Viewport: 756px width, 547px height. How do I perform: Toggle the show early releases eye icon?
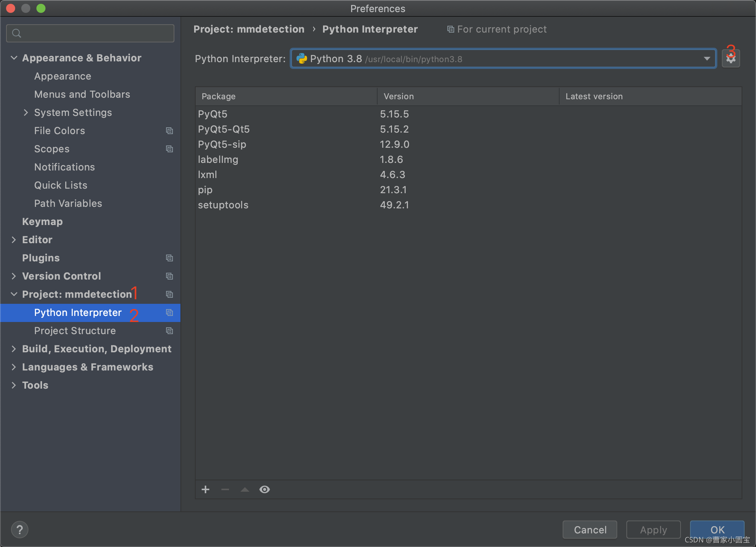265,489
